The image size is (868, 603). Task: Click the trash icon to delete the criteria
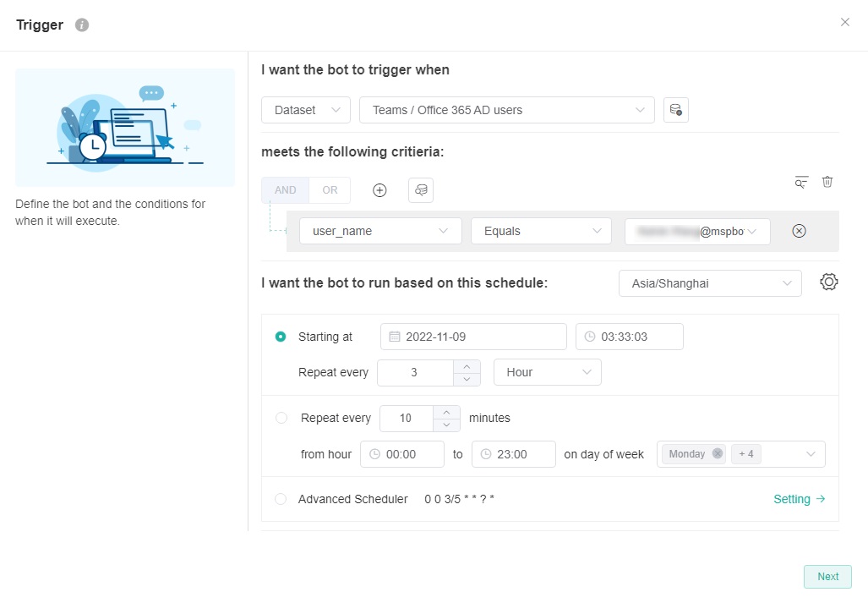(827, 182)
